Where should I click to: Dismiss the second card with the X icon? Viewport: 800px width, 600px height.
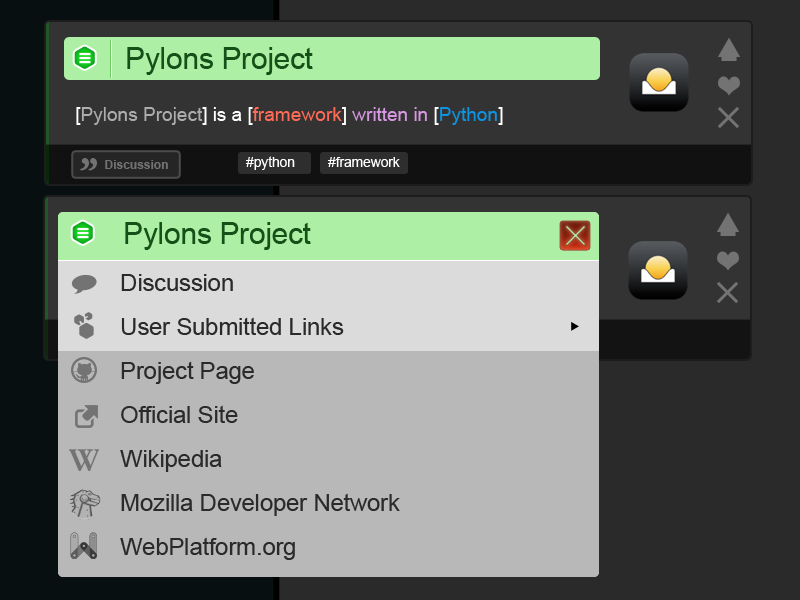[728, 292]
